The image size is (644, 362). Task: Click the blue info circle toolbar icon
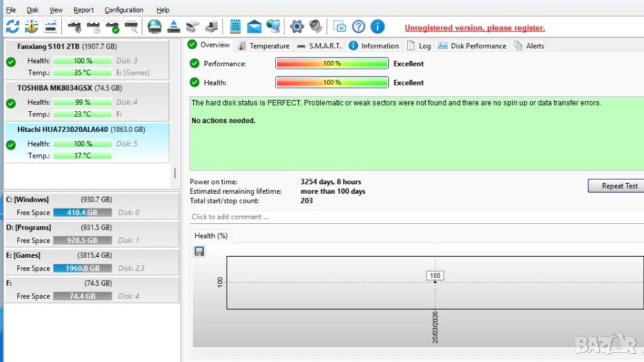click(x=377, y=26)
